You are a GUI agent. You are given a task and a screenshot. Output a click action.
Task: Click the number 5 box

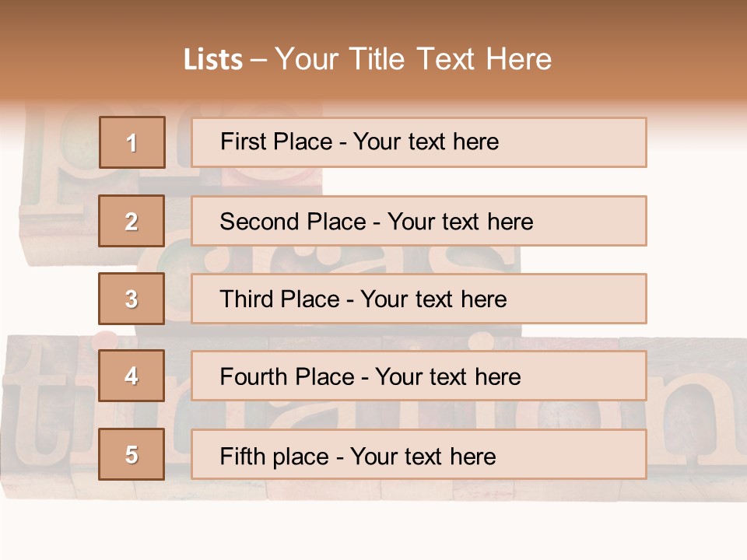(132, 454)
